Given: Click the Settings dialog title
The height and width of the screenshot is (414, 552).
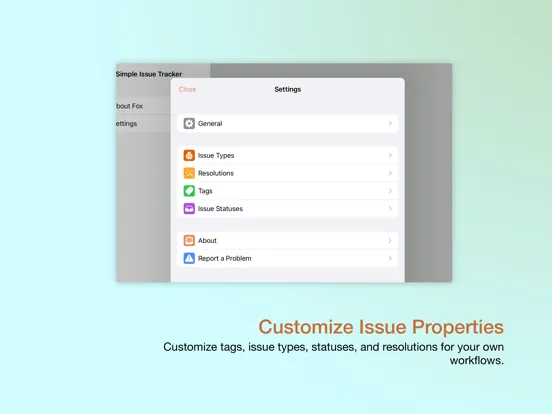Looking at the screenshot, I should [x=288, y=89].
